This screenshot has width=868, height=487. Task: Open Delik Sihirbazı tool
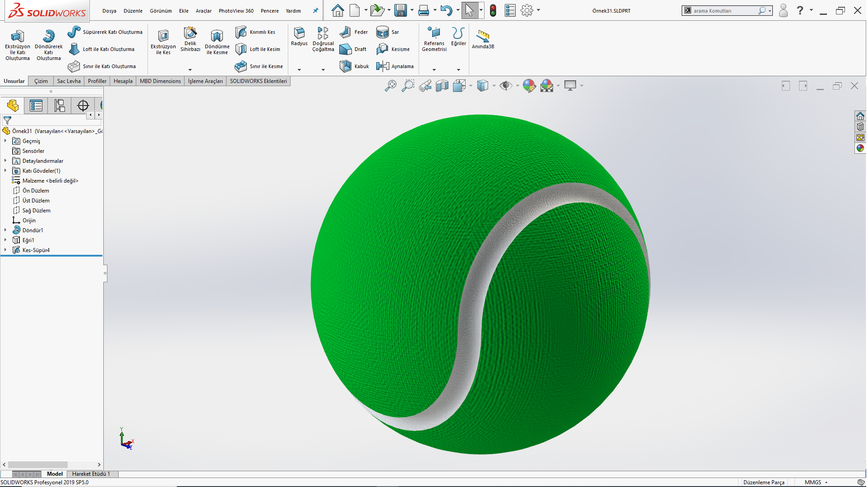(190, 39)
